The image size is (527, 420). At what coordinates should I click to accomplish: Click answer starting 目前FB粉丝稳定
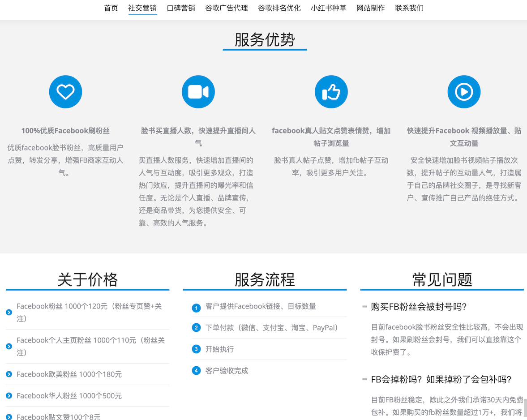447,406
